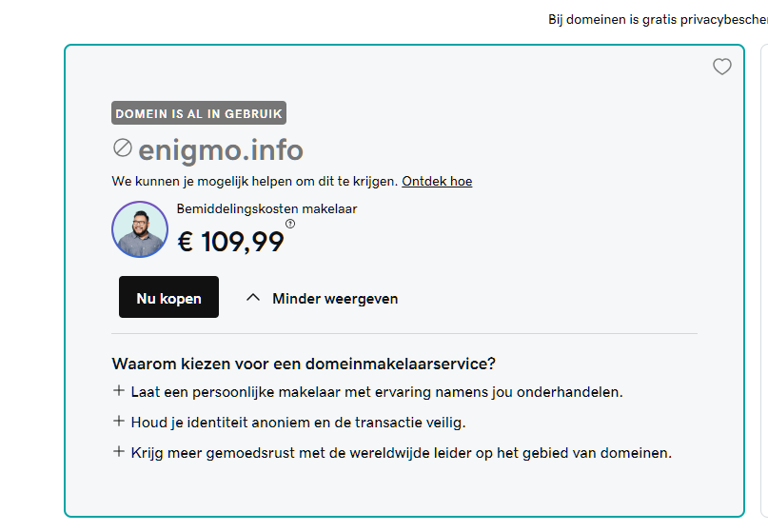Click the 'Bij domeinen is gratis' privacy notice

tap(657, 19)
